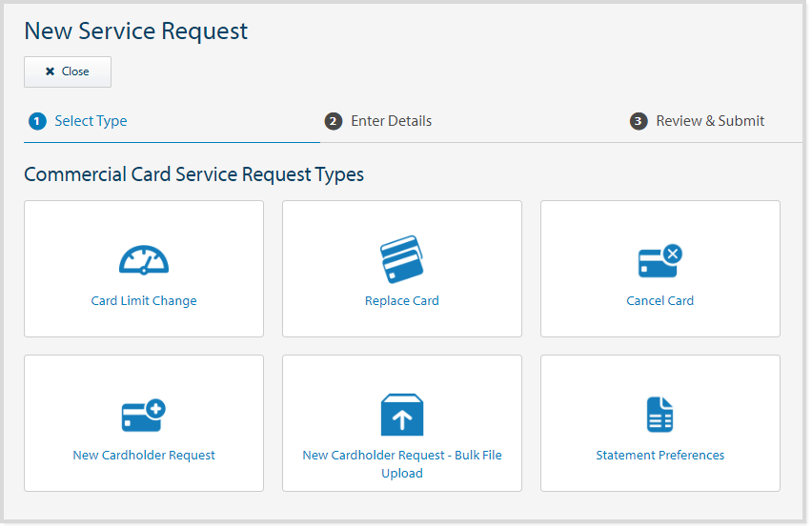
Task: Click the speedometer icon for Card Limit Change
Action: [x=144, y=259]
